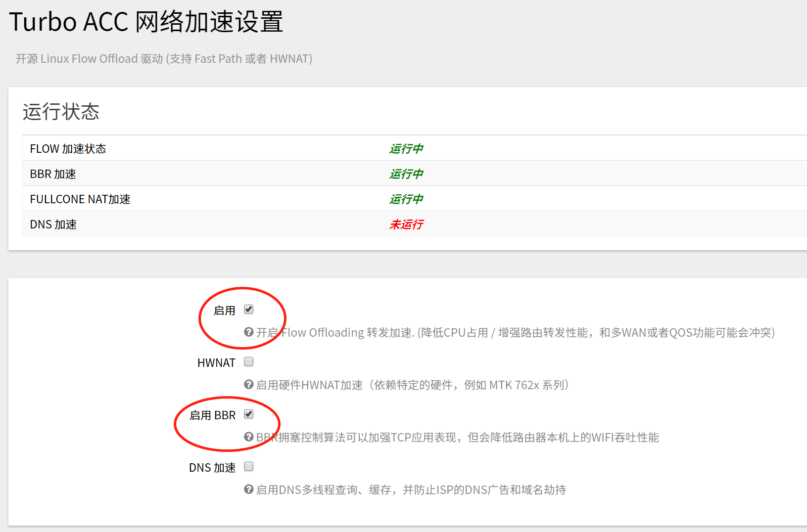Select the BBR 加速 row label

[52, 174]
